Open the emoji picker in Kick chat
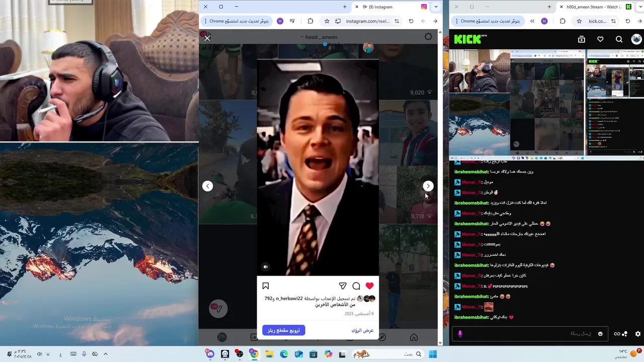Screen dimensions: 644x362 600,334
